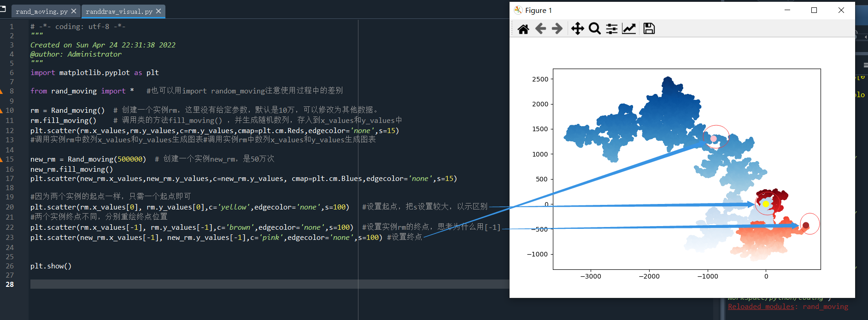Click warning marker beside line 8
Image resolution: width=868 pixels, height=320 pixels.
(x=1, y=91)
